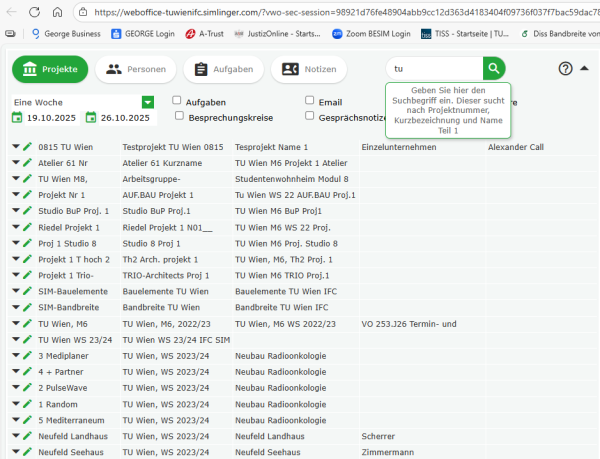Collapse the top panel with the up arrow
The width and height of the screenshot is (600, 459).
tap(585, 68)
